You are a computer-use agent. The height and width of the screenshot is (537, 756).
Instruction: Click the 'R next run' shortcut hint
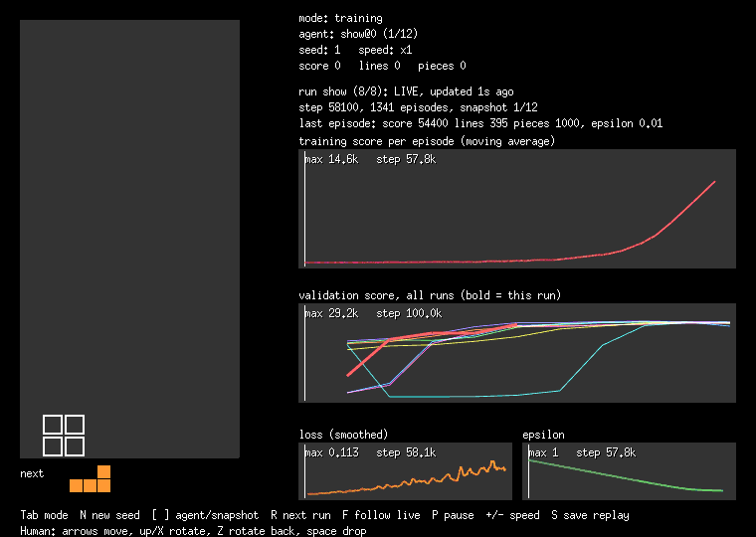pyautogui.click(x=300, y=515)
